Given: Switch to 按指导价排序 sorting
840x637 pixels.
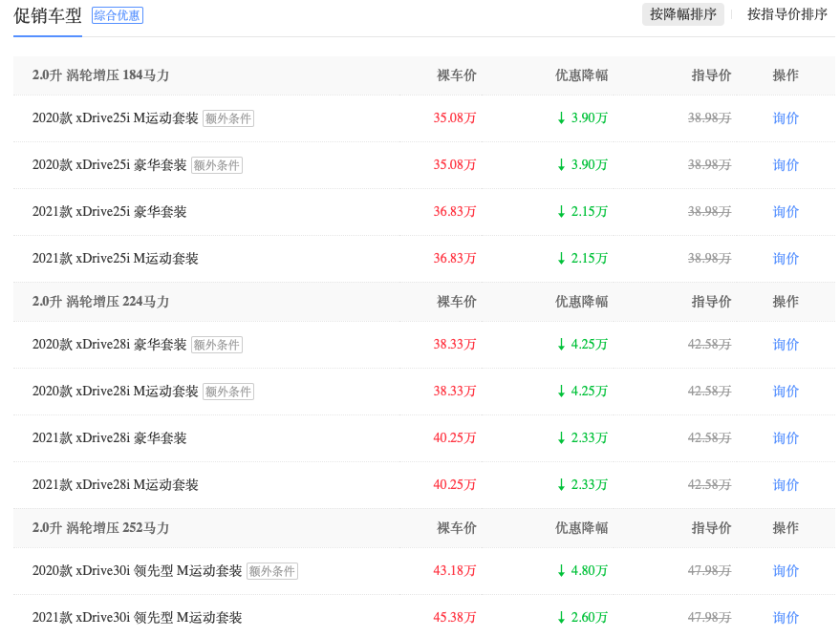Looking at the screenshot, I should [786, 14].
